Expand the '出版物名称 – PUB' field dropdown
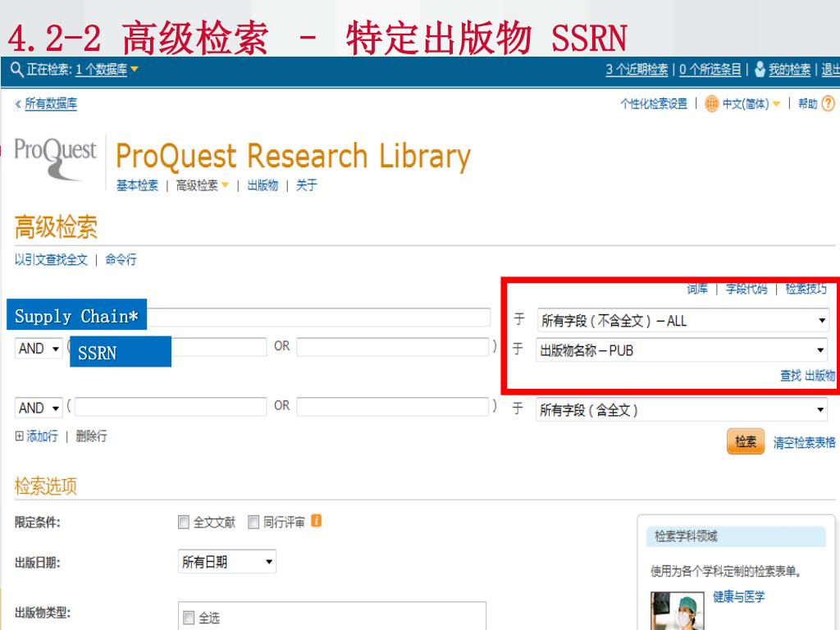Viewport: 840px width, 630px height. pos(682,350)
